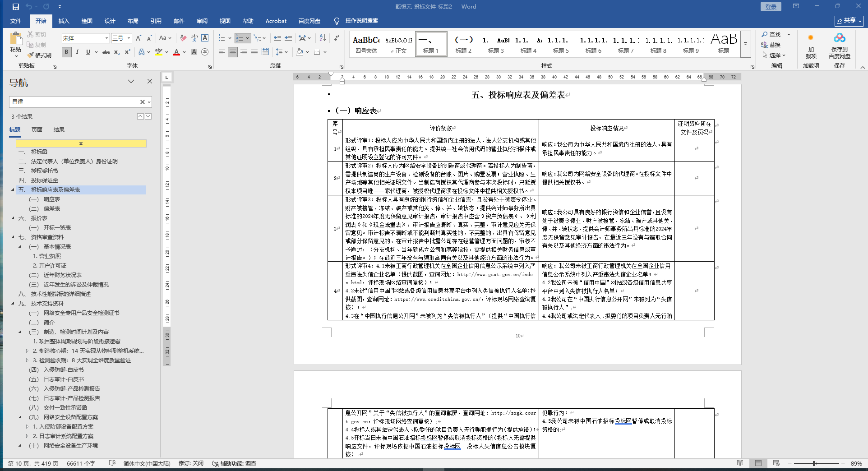
Task: Apply the 标题 2 heading style
Action: point(463,44)
